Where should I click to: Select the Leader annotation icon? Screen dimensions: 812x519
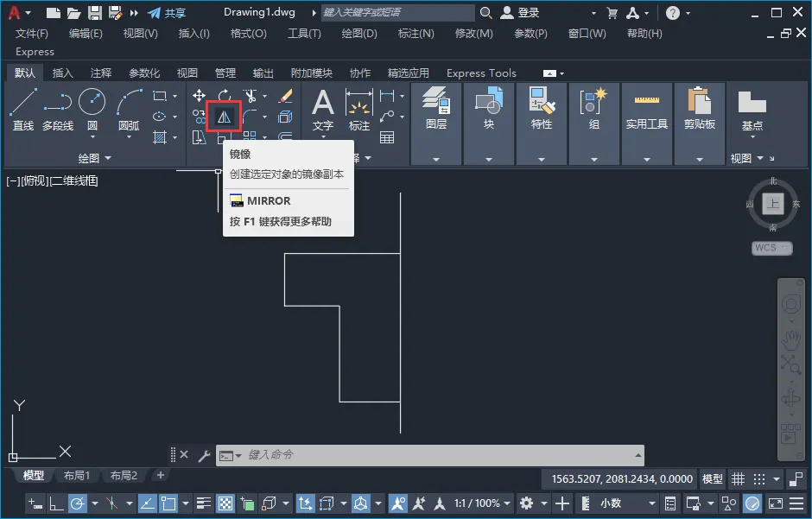(x=387, y=117)
